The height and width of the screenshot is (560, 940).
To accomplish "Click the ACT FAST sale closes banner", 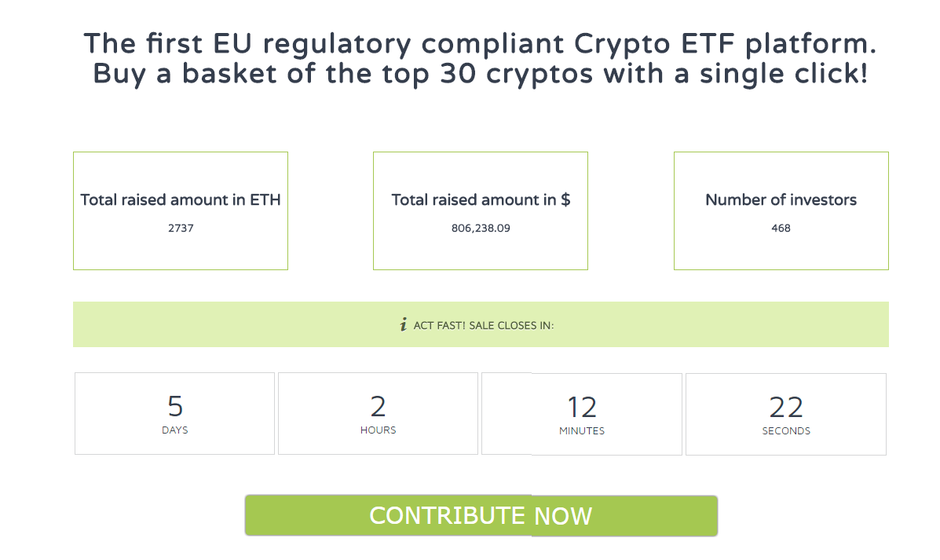I will [481, 324].
